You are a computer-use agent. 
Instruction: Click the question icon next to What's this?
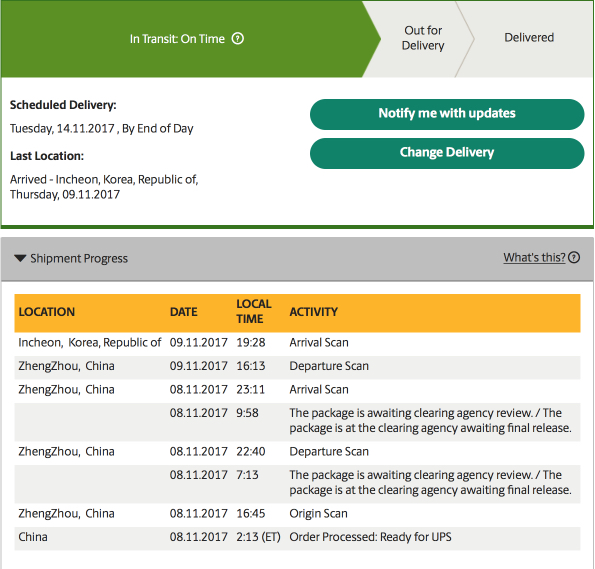coord(574,257)
